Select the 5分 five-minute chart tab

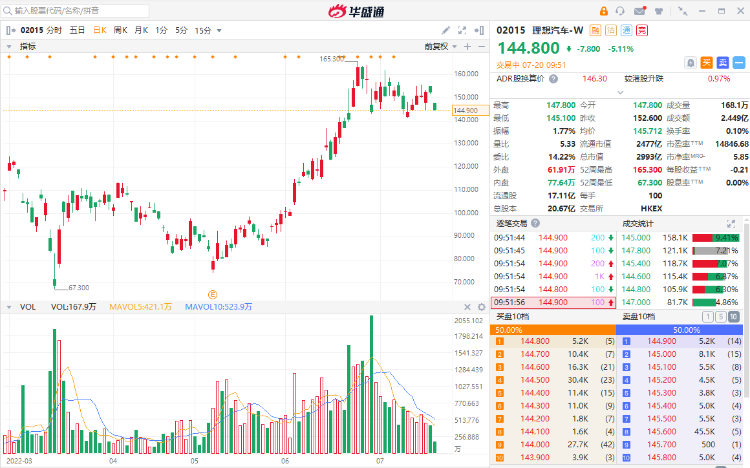coord(181,30)
